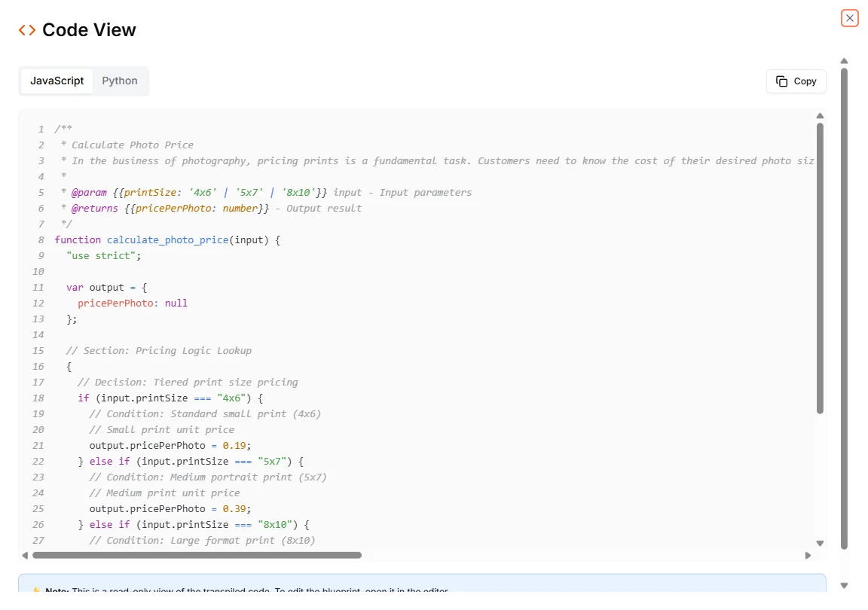Image resolution: width=868 pixels, height=610 pixels.
Task: Click the "Medium print unit price" comment
Action: tap(164, 493)
